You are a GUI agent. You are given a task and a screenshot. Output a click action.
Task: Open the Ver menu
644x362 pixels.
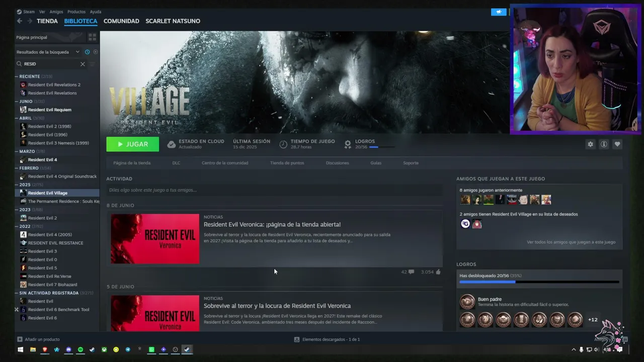42,12
